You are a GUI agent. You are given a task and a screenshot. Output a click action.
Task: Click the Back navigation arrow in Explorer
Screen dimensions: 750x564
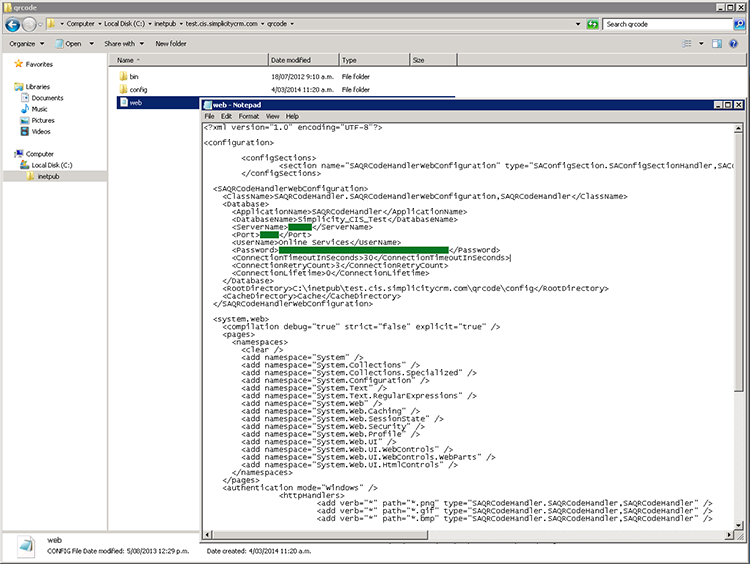pyautogui.click(x=12, y=24)
